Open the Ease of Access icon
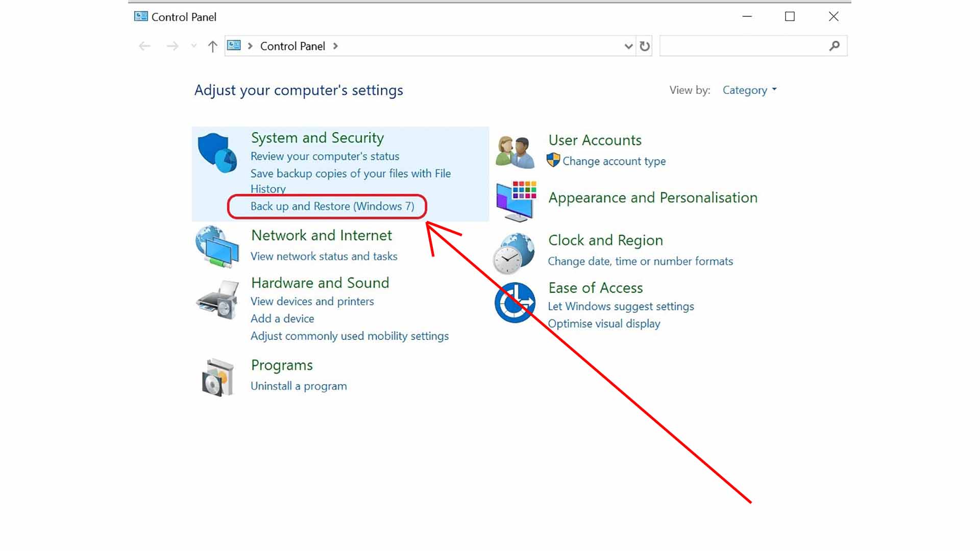Viewport: 980px width, 551px height. point(515,303)
